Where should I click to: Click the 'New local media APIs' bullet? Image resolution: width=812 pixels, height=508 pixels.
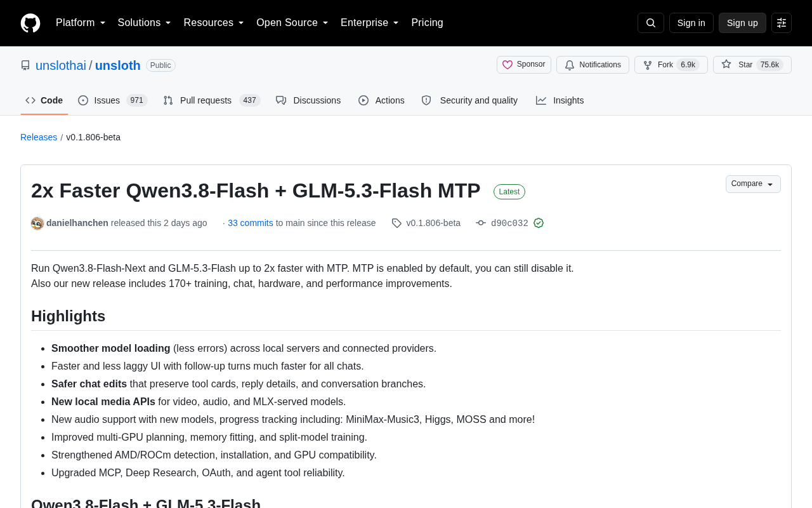199,401
